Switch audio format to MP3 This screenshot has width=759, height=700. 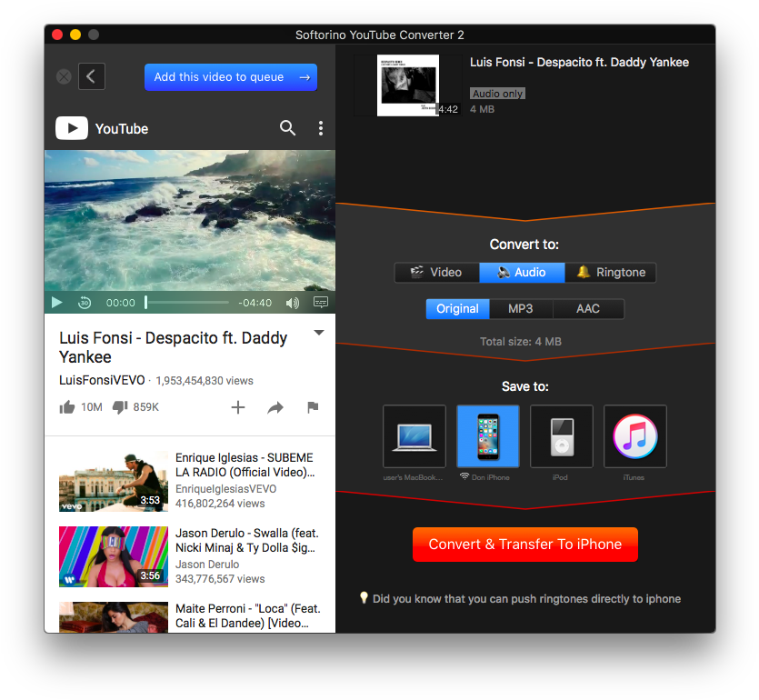520,308
